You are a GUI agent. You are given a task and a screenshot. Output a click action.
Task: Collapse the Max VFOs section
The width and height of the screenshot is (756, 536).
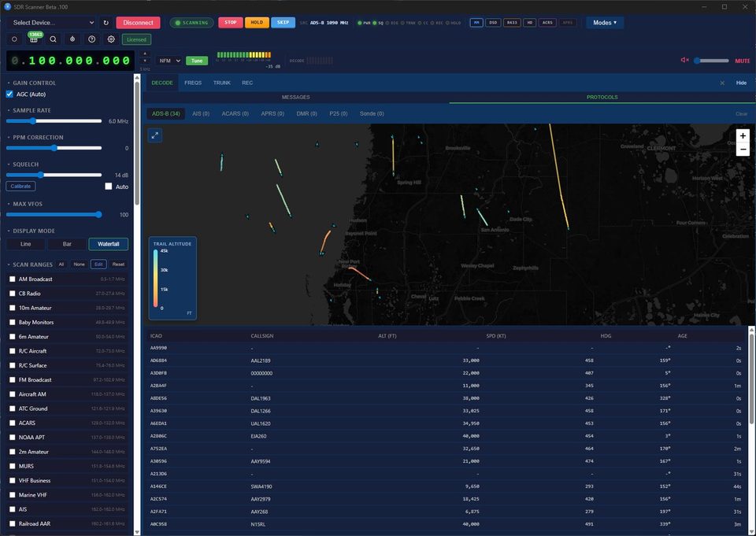pos(24,204)
